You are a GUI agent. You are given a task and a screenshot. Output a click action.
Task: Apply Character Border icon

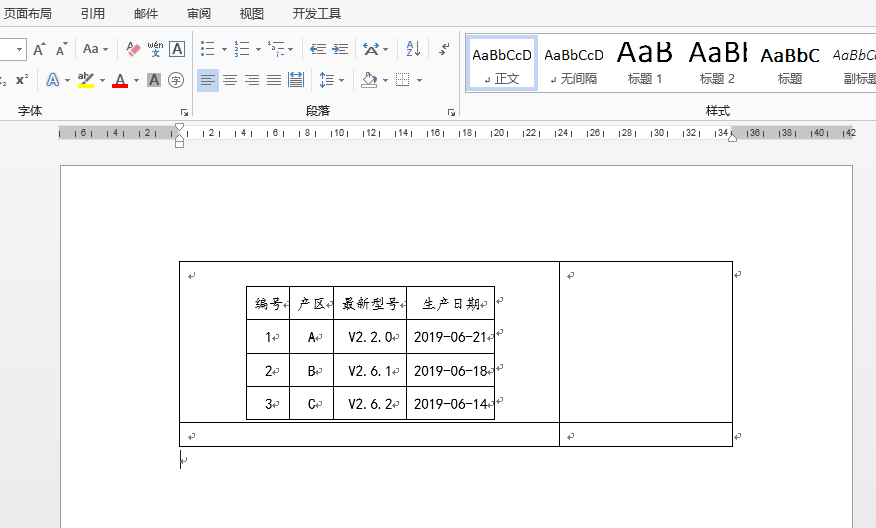pyautogui.click(x=177, y=49)
